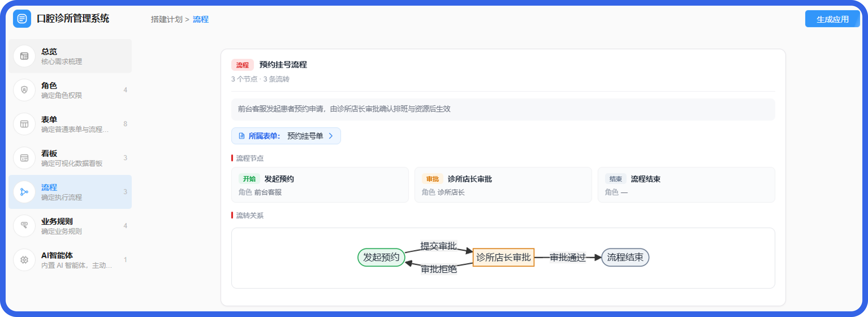868x317 pixels.
Task: Open 业务规则 section
Action: 70,226
